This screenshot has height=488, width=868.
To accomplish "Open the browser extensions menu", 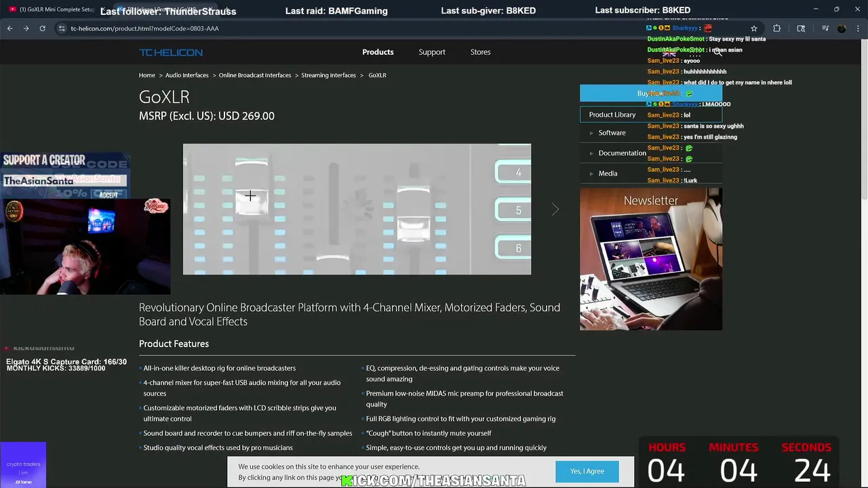I will pyautogui.click(x=776, y=28).
